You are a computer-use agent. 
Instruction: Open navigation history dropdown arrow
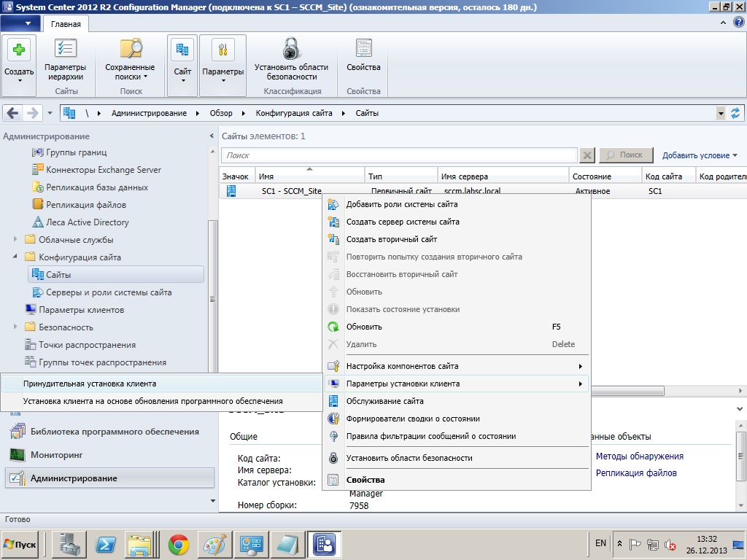click(x=50, y=113)
